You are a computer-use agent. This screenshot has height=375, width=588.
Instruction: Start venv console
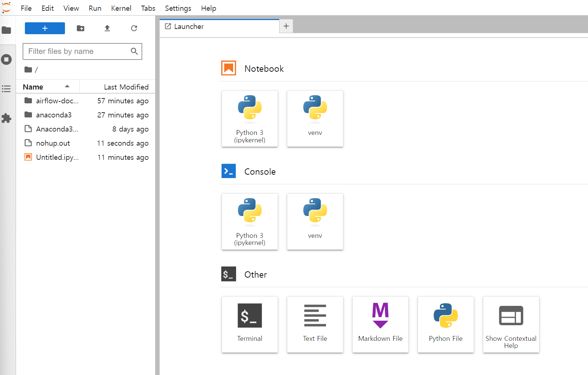click(x=315, y=222)
